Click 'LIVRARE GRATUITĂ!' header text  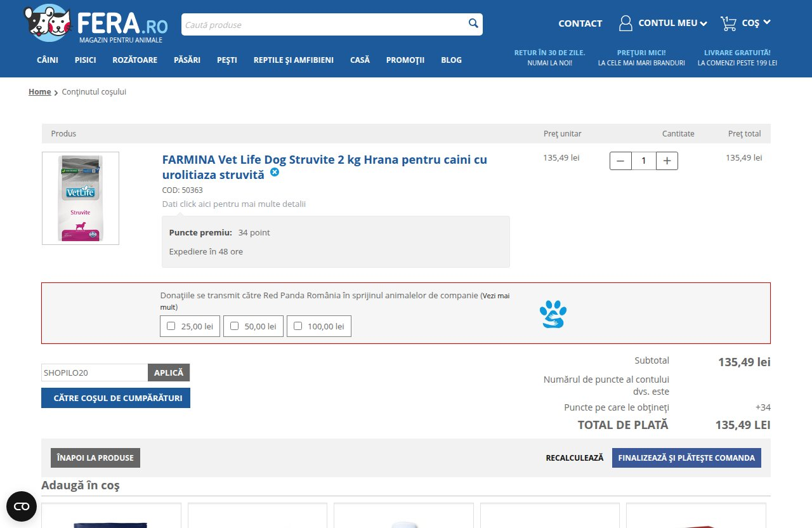click(737, 53)
